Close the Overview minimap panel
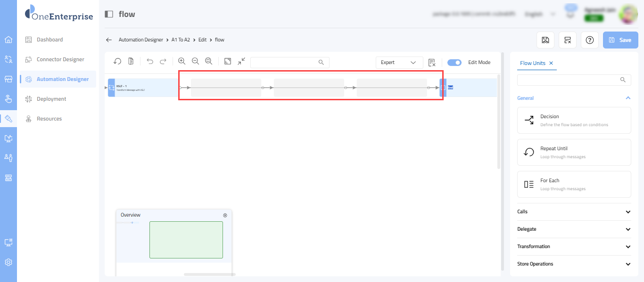Screen dimensions: 644x282 (x=225, y=215)
